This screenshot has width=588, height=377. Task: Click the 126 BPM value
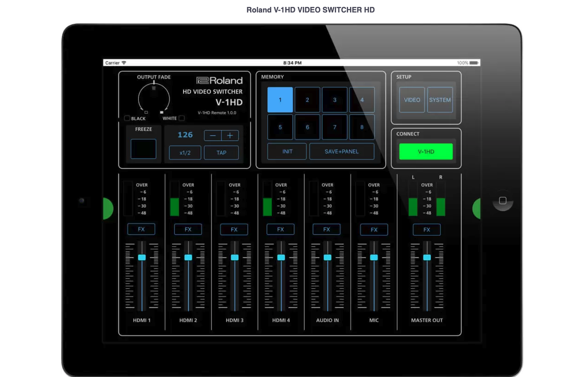pyautogui.click(x=185, y=135)
